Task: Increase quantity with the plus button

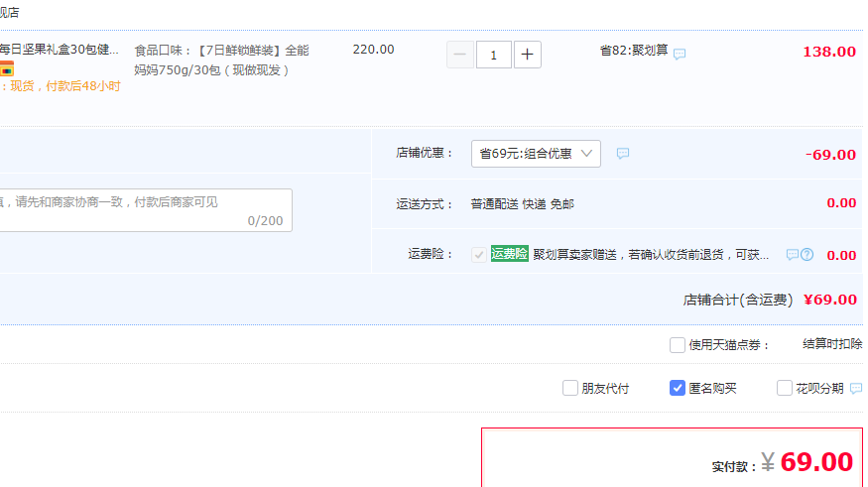Action: pos(527,55)
